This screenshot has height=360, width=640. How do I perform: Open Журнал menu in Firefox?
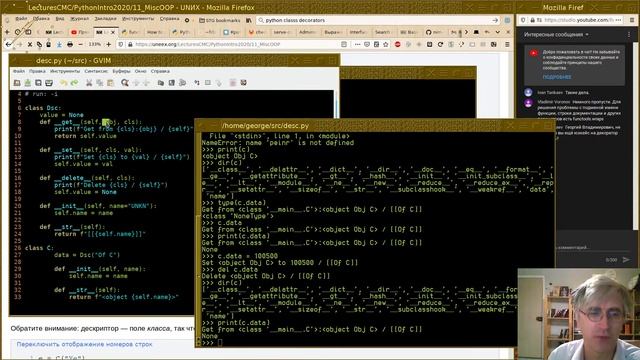click(80, 19)
